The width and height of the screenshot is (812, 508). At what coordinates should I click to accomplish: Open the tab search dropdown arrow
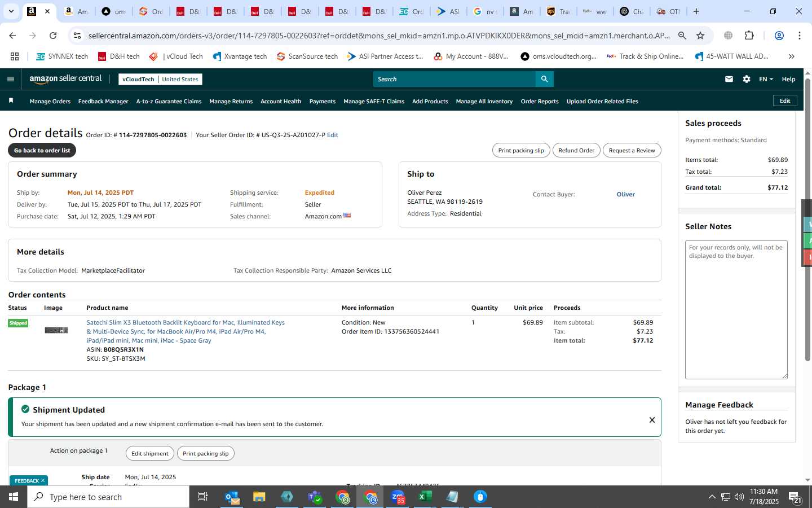pos(11,11)
